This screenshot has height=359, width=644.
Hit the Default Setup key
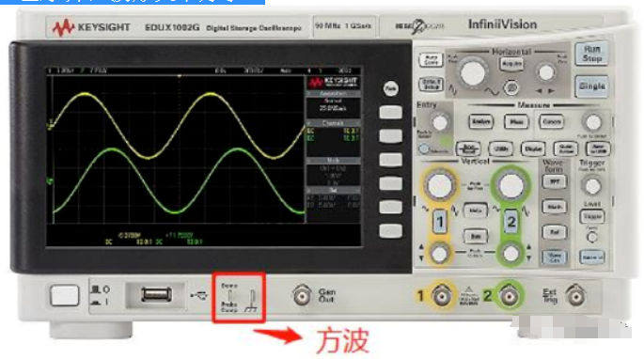[431, 85]
